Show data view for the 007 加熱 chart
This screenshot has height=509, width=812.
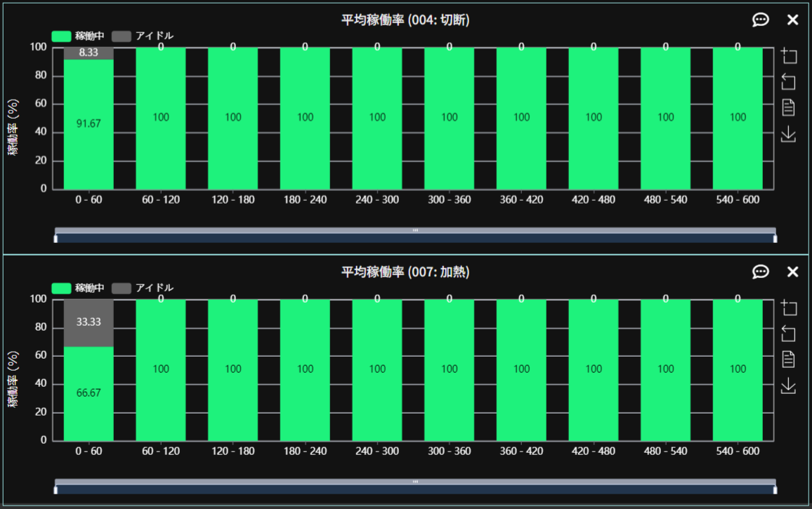click(x=789, y=359)
